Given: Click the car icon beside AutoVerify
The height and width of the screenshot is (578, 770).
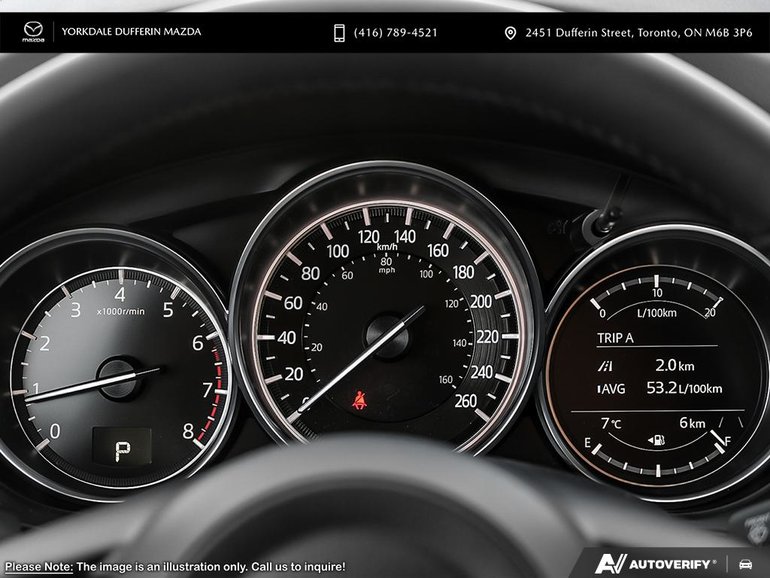Looking at the screenshot, I should (746, 564).
